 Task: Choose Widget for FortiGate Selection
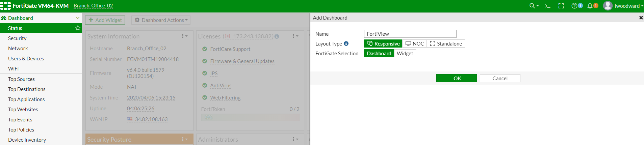[x=405, y=53]
